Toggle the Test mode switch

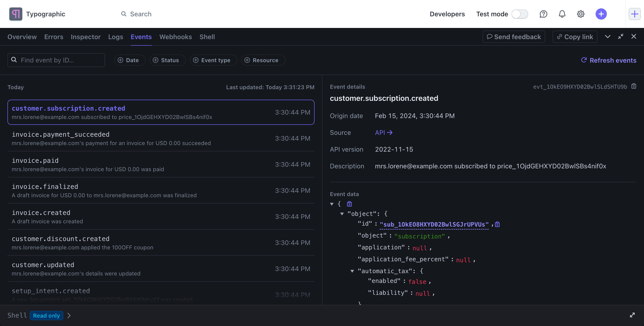(519, 14)
